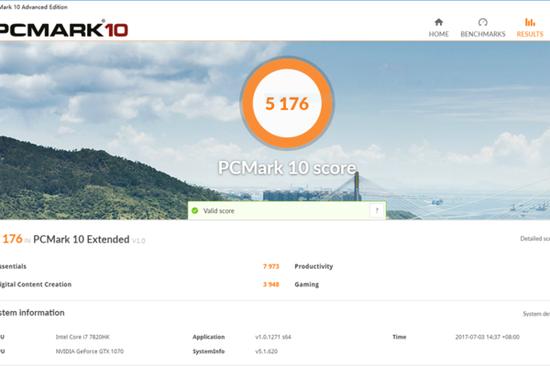Open Benchmarks via the gauge icon
This screenshot has width=550, height=366.
pos(483,22)
